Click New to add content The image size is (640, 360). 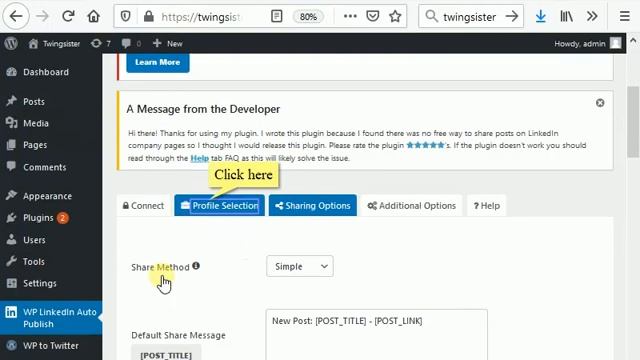tap(168, 43)
